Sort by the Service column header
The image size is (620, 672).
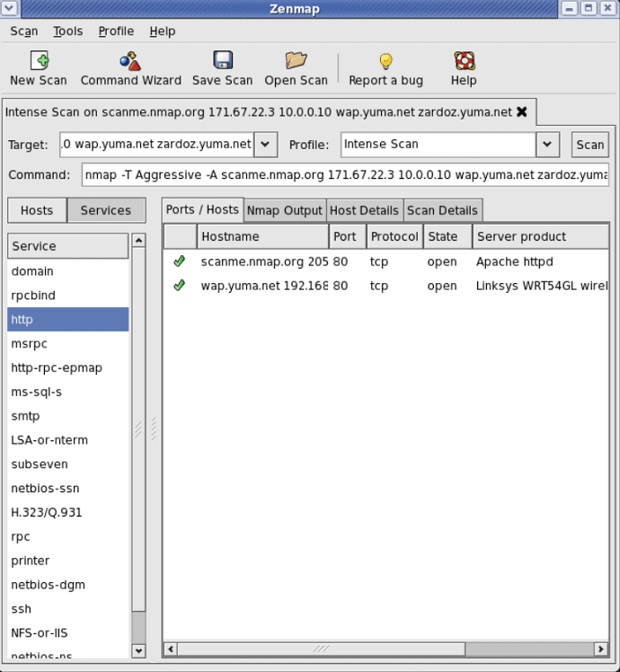[67, 246]
